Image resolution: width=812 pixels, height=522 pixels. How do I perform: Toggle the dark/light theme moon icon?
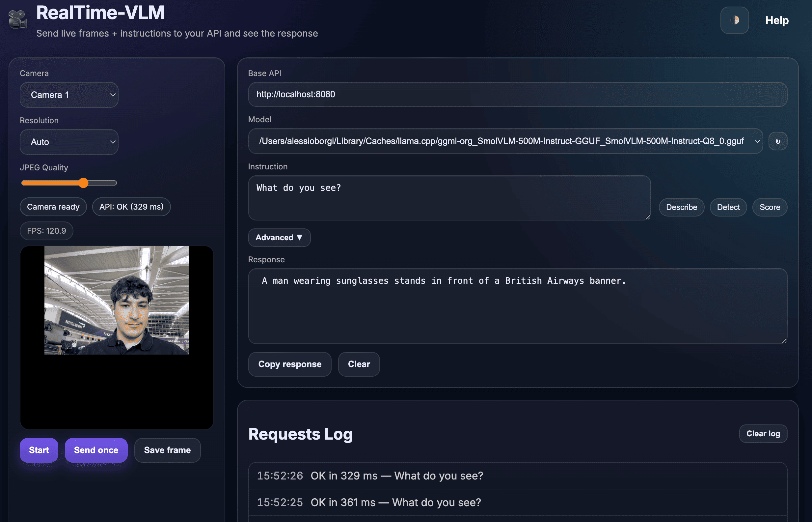pos(734,20)
